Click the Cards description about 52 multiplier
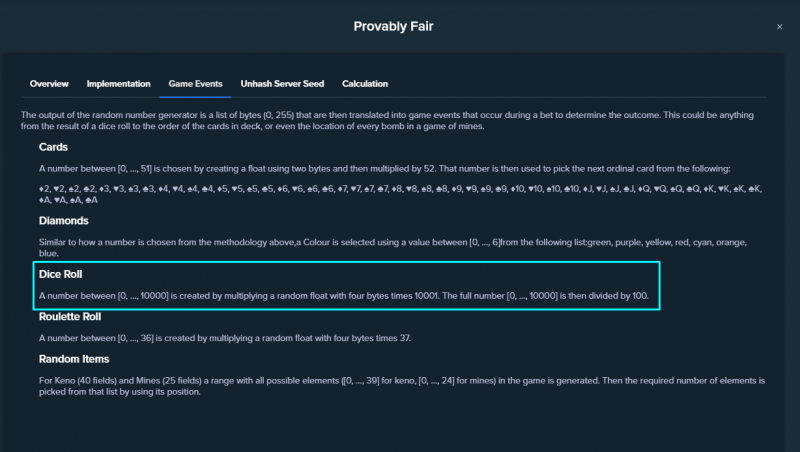The width and height of the screenshot is (800, 452). (385, 168)
